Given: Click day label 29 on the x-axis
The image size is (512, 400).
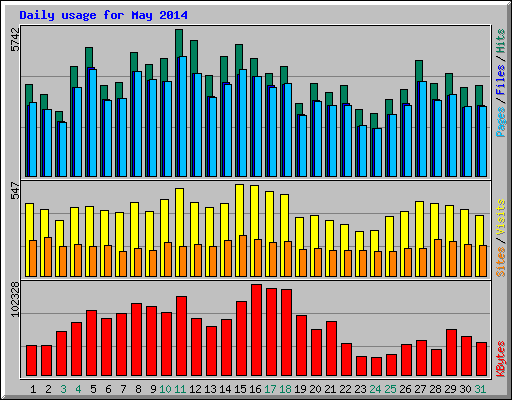Looking at the screenshot, I should [450, 389].
